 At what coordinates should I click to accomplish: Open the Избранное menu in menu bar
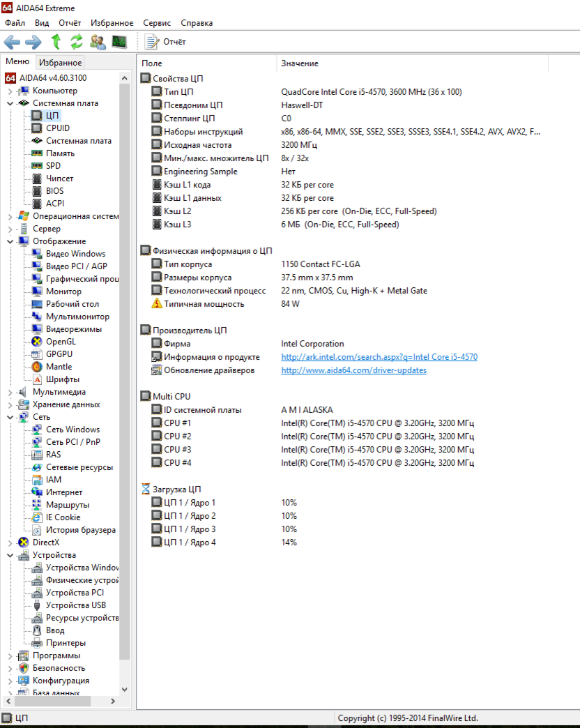point(112,23)
